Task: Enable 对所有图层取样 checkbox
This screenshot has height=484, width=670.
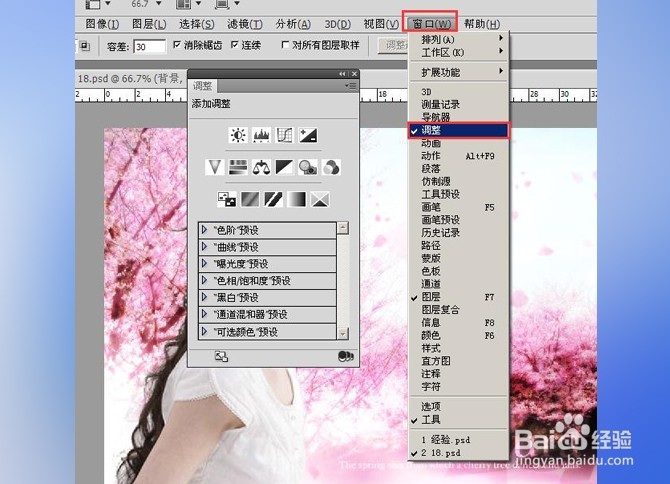Action: pos(285,44)
